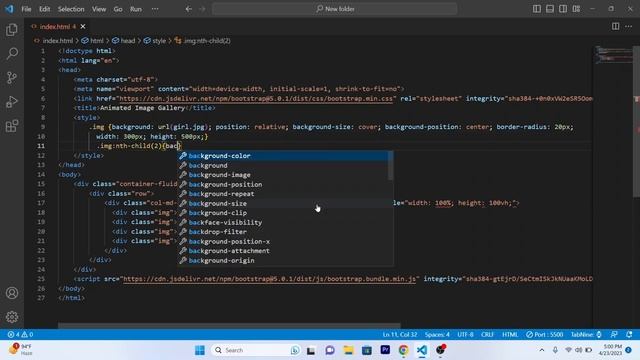Image resolution: width=640 pixels, height=360 pixels.
Task: Open the Go menu
Action: 118,9
